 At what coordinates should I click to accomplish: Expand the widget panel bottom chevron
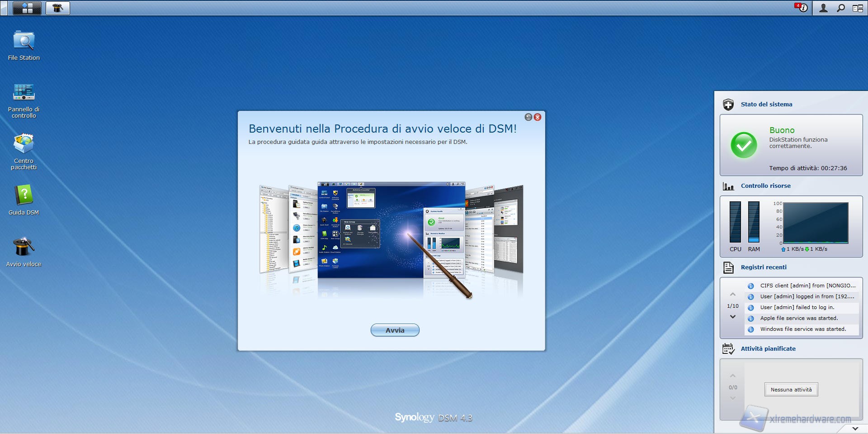(x=855, y=428)
